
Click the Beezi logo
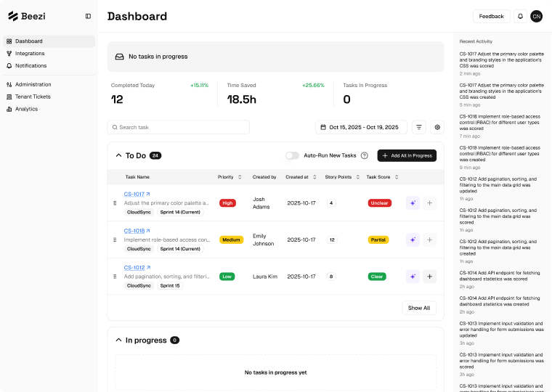(27, 16)
